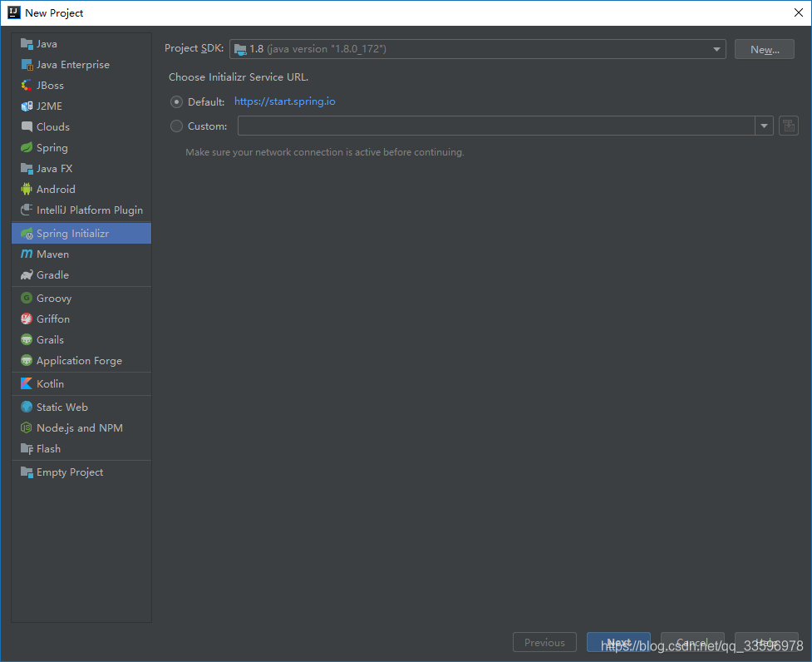The height and width of the screenshot is (662, 812).
Task: Click the IntelliJ Platform Plugin icon
Action: pyautogui.click(x=27, y=210)
